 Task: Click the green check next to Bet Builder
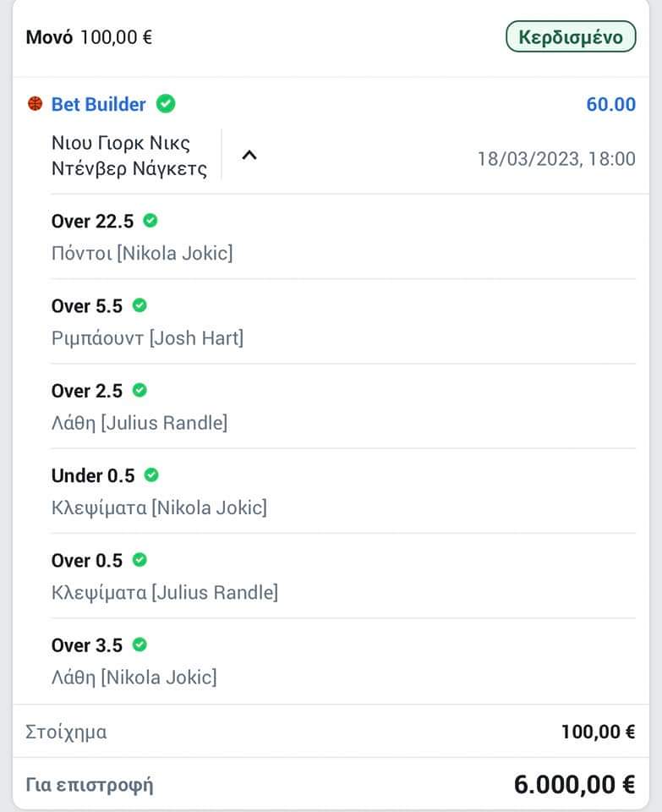coord(166,104)
